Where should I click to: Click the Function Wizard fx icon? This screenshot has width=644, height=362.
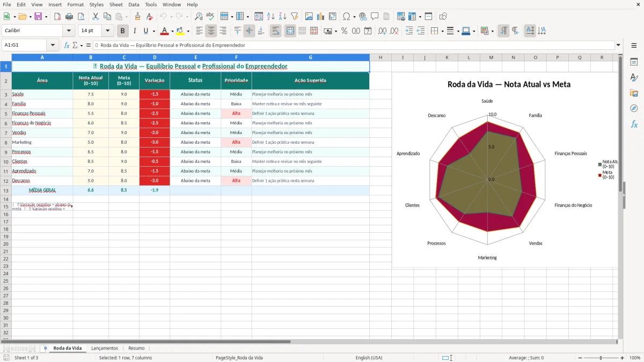pos(67,45)
